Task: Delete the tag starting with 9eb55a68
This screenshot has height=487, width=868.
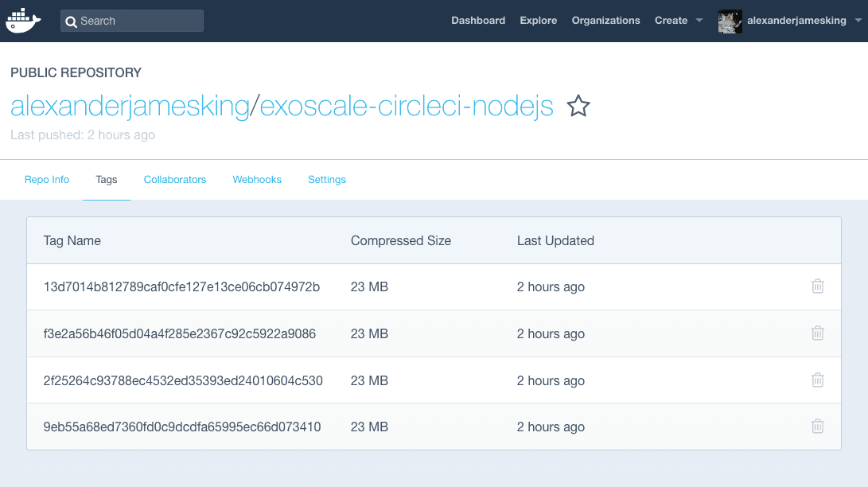Action: (817, 427)
